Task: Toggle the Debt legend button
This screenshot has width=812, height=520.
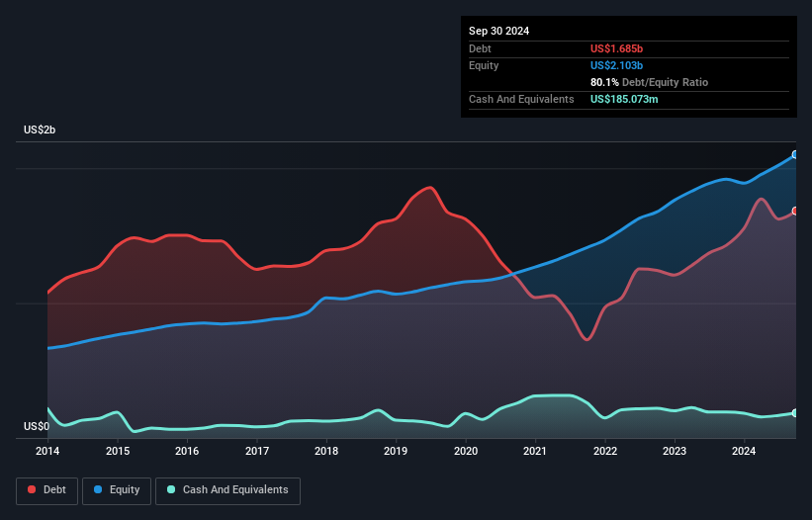Action: 46,490
